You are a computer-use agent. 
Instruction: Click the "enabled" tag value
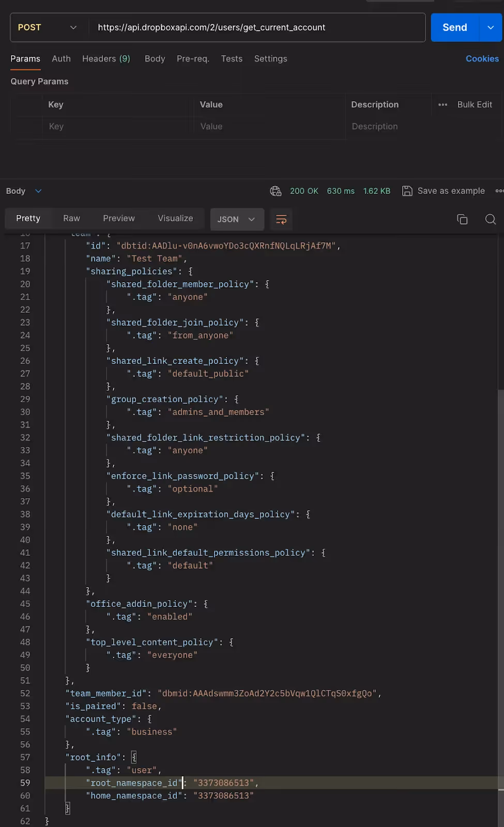pos(170,617)
